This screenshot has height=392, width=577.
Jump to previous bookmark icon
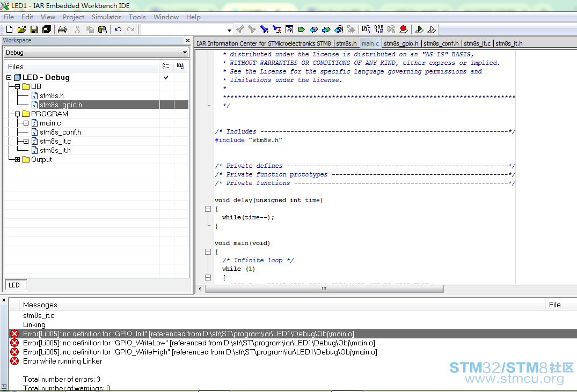[x=314, y=29]
